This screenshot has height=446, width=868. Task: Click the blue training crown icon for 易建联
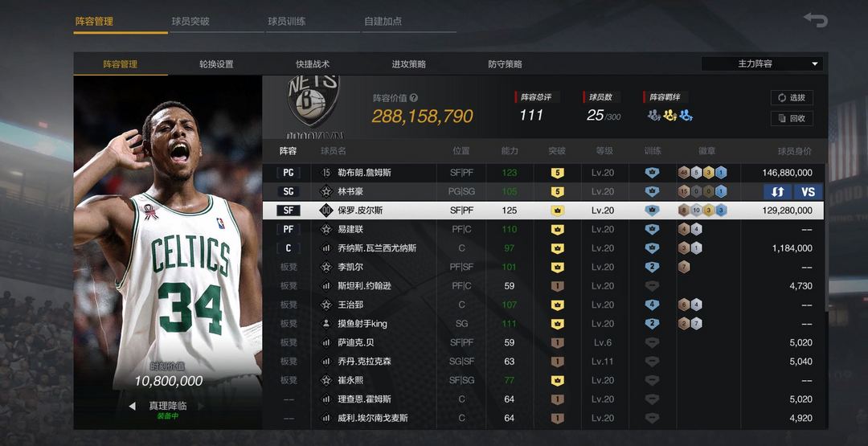pyautogui.click(x=652, y=229)
